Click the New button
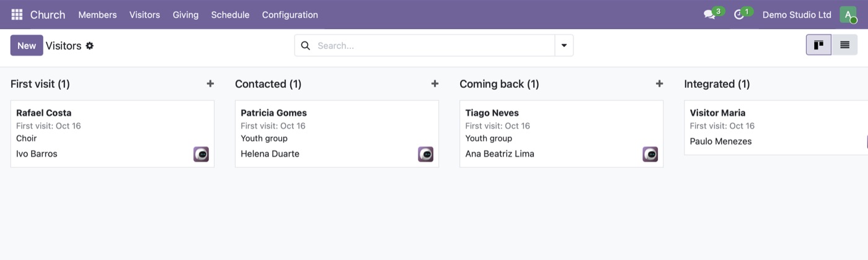 27,45
